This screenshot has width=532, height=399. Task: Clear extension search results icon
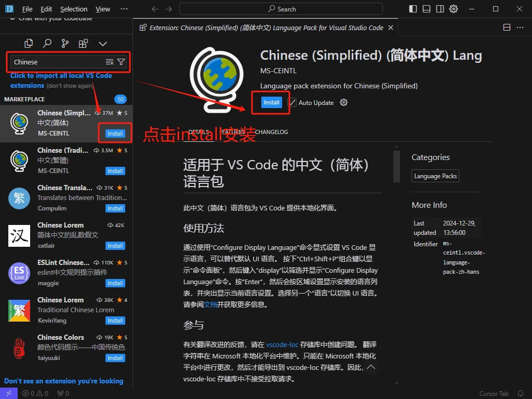109,62
